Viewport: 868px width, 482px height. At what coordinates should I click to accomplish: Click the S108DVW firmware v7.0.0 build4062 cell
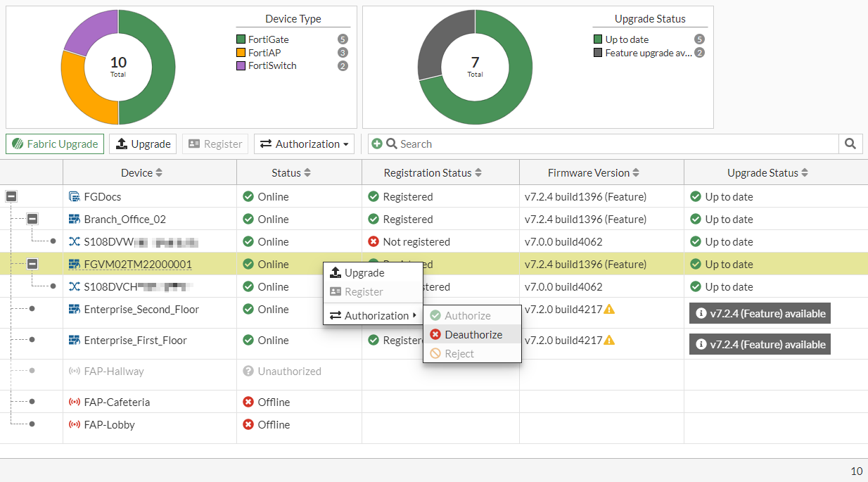click(x=602, y=241)
